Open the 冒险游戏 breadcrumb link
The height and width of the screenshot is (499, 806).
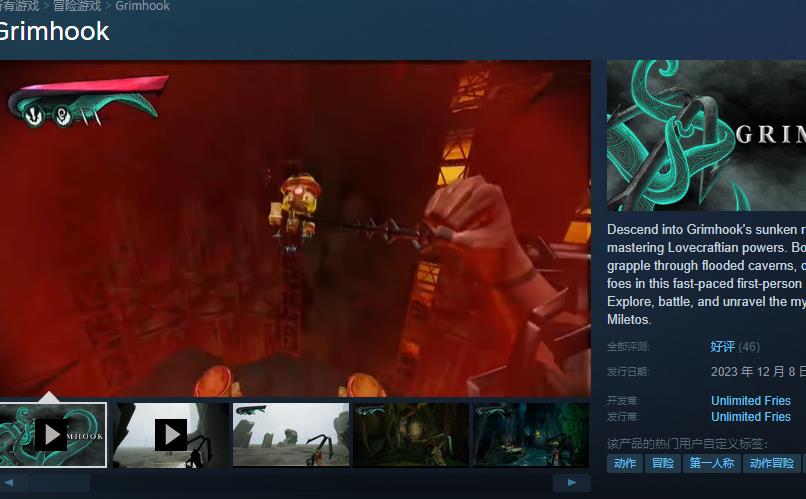click(x=77, y=6)
